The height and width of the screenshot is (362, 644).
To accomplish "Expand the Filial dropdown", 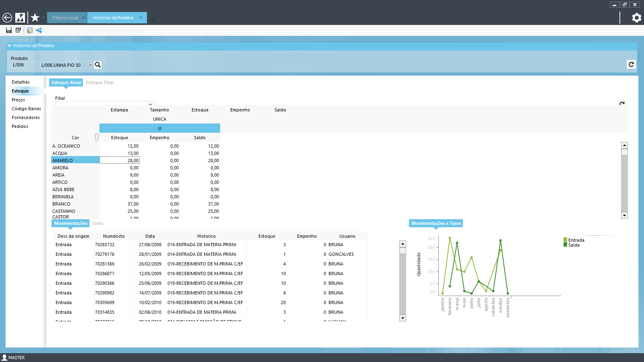I will click(x=150, y=103).
